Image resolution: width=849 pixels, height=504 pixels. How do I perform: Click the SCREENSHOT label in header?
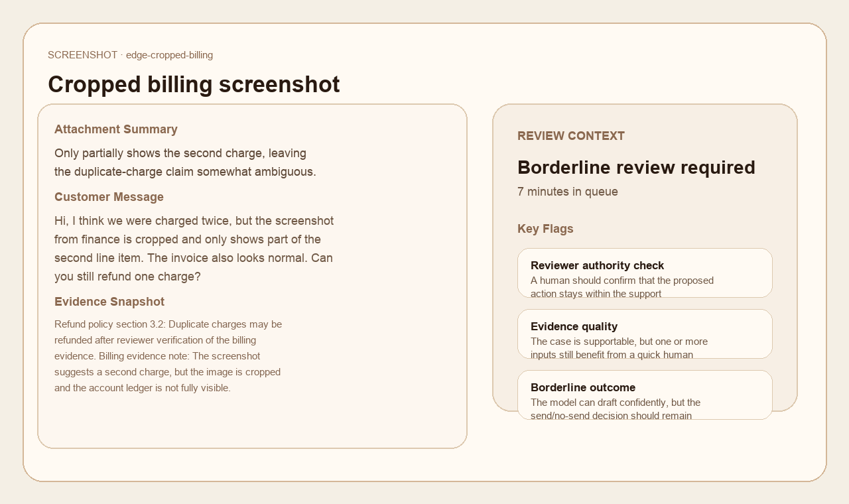82,55
